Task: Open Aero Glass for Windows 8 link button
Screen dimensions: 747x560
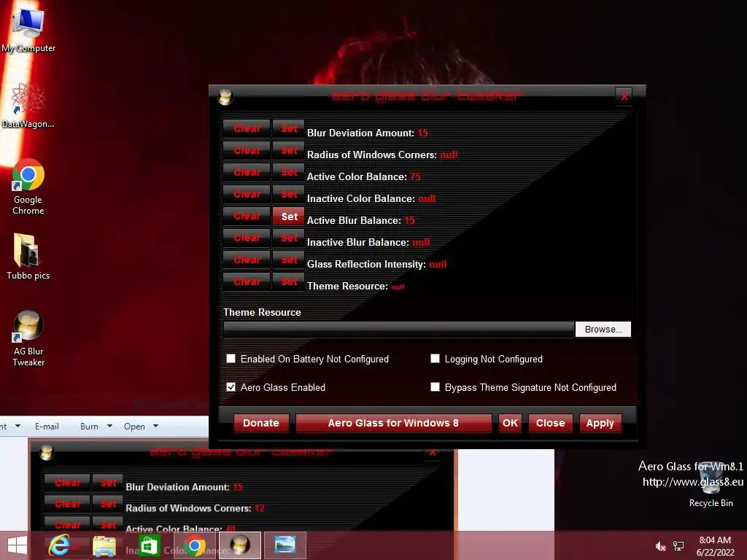Action: point(393,423)
